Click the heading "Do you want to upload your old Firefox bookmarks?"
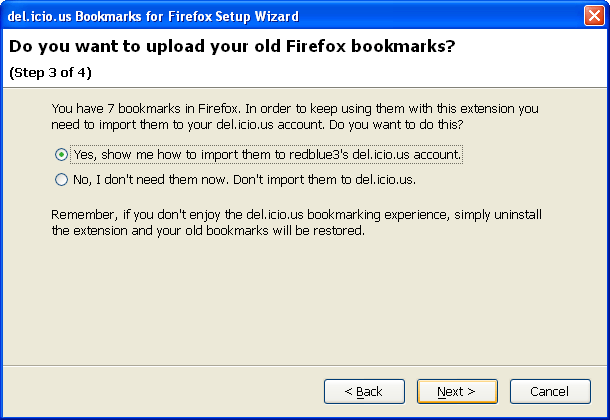 232,46
